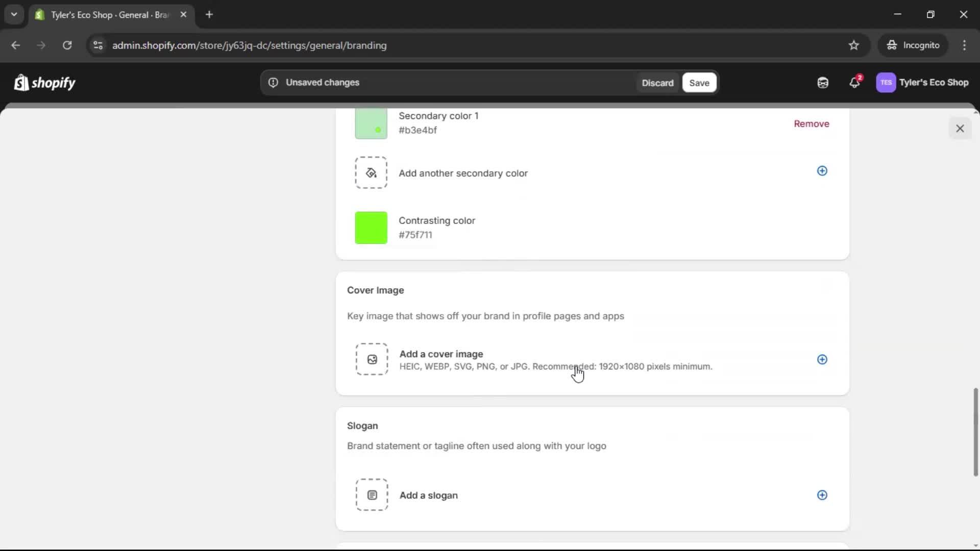Click the plus icon next to Add a slogan
Viewport: 980px width, 551px height.
coord(822,495)
